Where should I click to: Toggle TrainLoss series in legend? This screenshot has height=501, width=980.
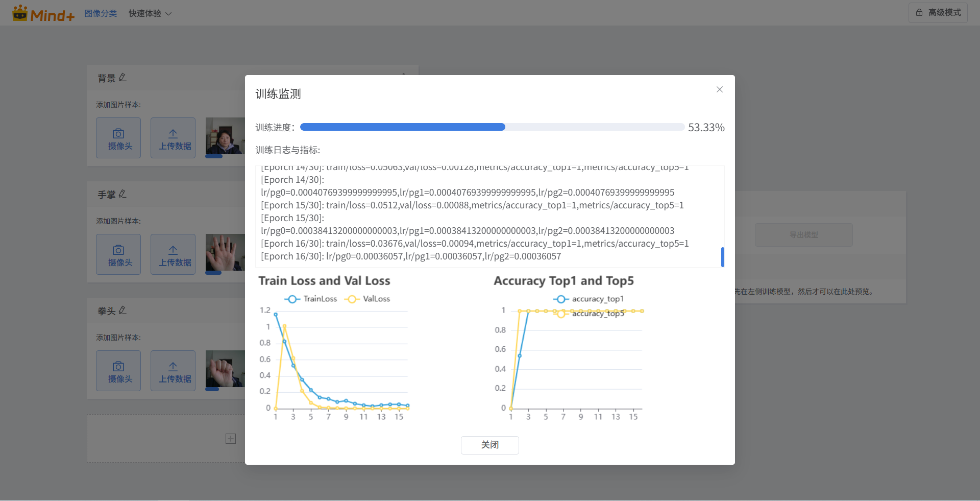tap(311, 299)
